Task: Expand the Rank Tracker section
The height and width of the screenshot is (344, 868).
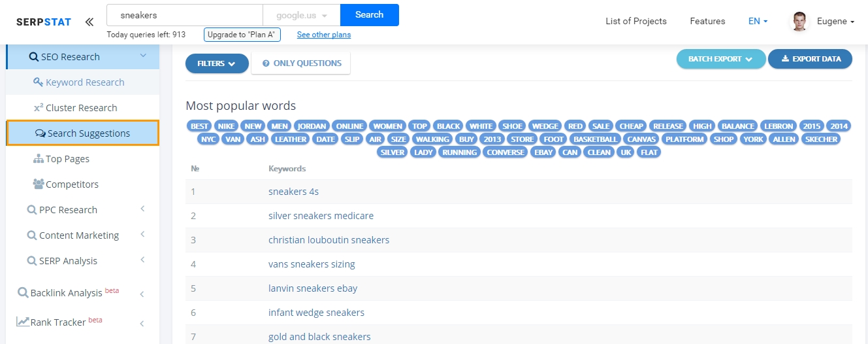Action: tap(83, 321)
